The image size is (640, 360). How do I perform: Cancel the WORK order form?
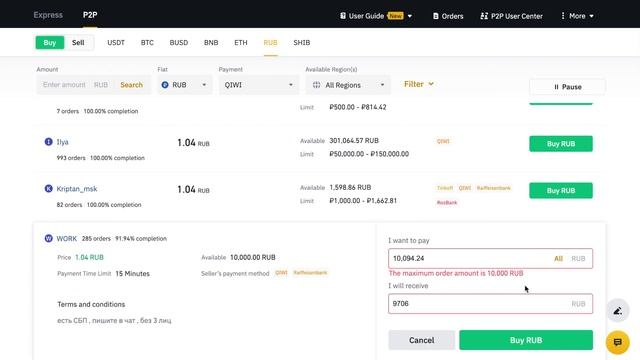(422, 340)
